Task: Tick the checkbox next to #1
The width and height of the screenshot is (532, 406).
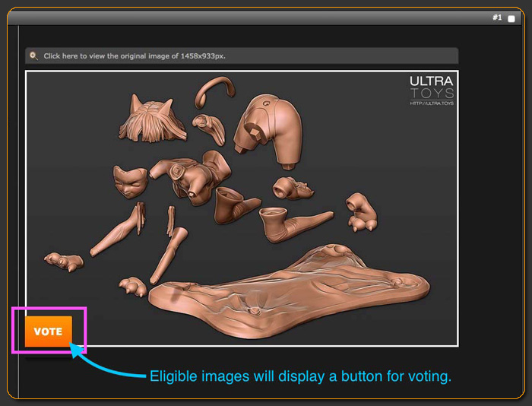Action: pyautogui.click(x=511, y=18)
